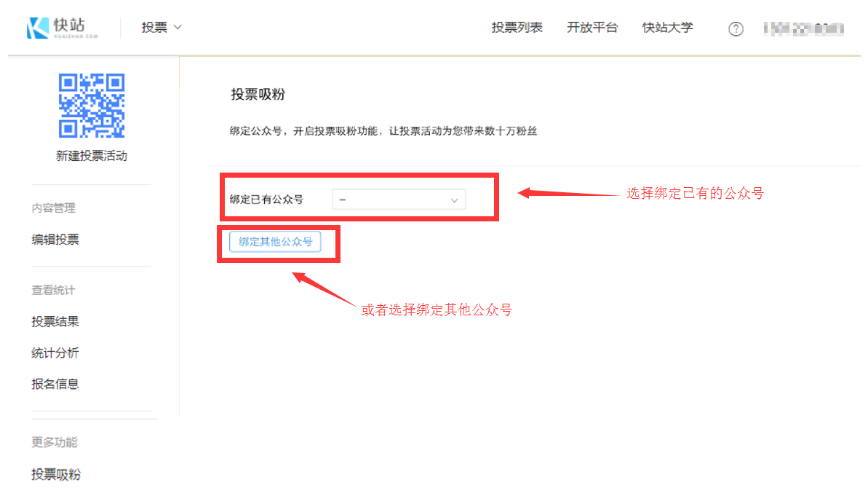Open 投票列表 in top navigation
868x493 pixels.
click(x=517, y=28)
